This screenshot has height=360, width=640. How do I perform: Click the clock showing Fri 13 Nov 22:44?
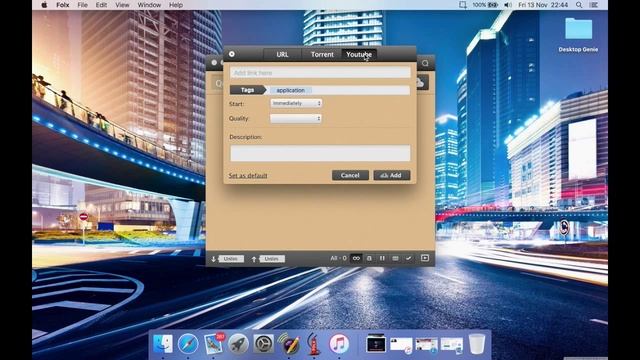pyautogui.click(x=543, y=5)
